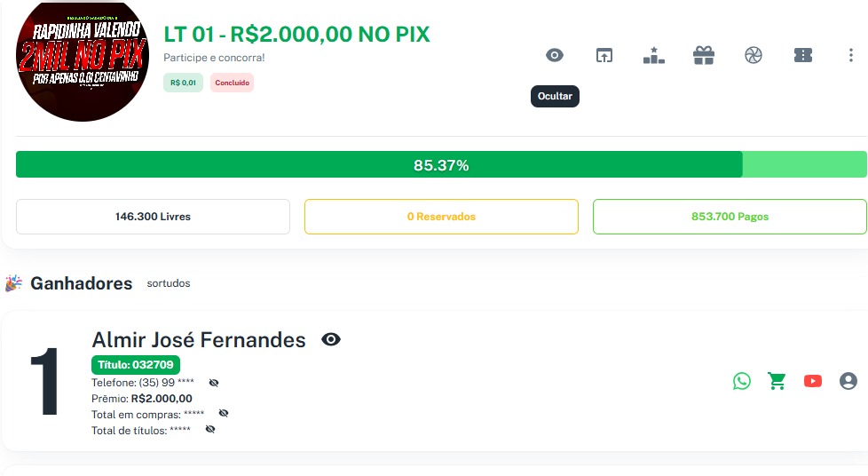The image size is (868, 476).
Task: Click the gift prizes icon
Action: coord(704,55)
